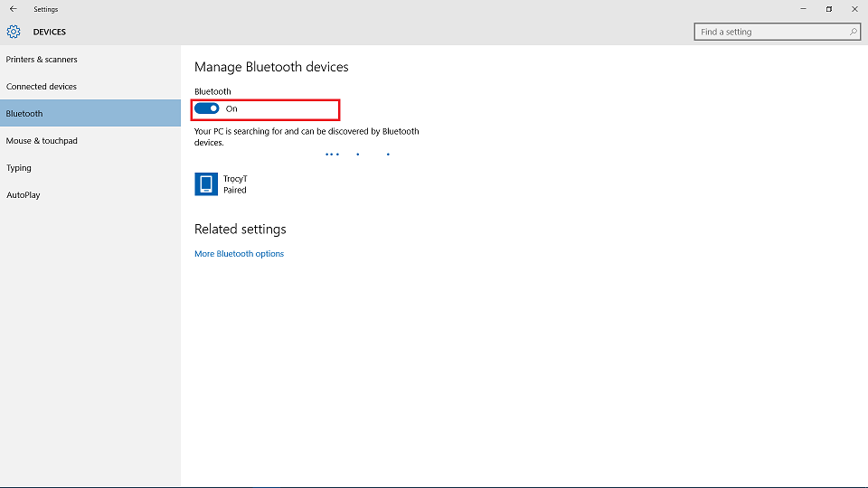Screen dimensions: 868x488
Task: Click the back arrow in Settings
Action: pos(14,9)
